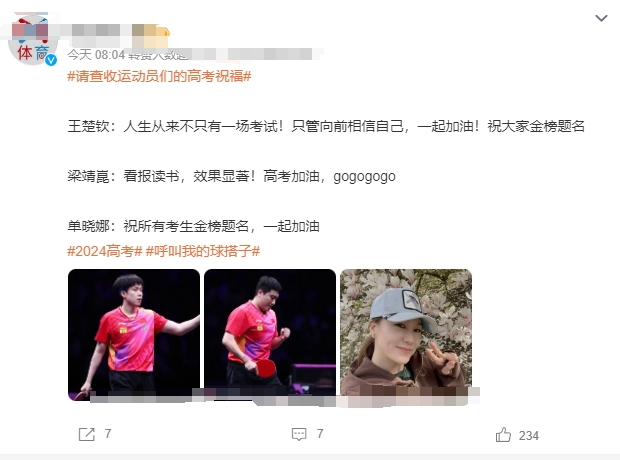View second photo of player holding paddle
Viewport: 620px width, 460px height.
270,335
